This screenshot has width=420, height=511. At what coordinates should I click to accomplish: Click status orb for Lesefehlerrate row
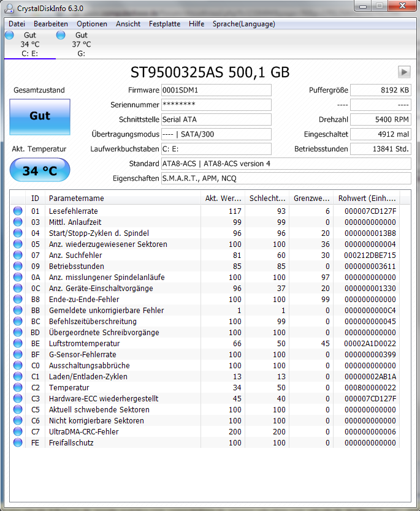(x=18, y=211)
